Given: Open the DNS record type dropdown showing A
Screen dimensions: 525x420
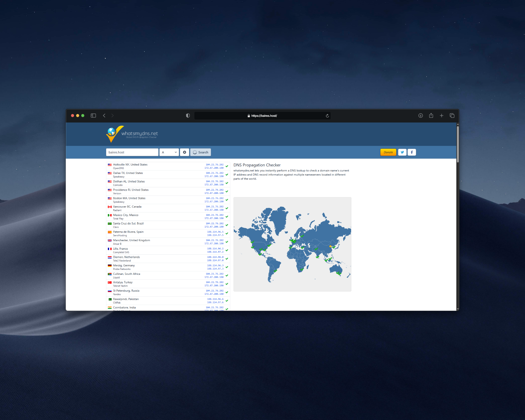Looking at the screenshot, I should point(169,152).
